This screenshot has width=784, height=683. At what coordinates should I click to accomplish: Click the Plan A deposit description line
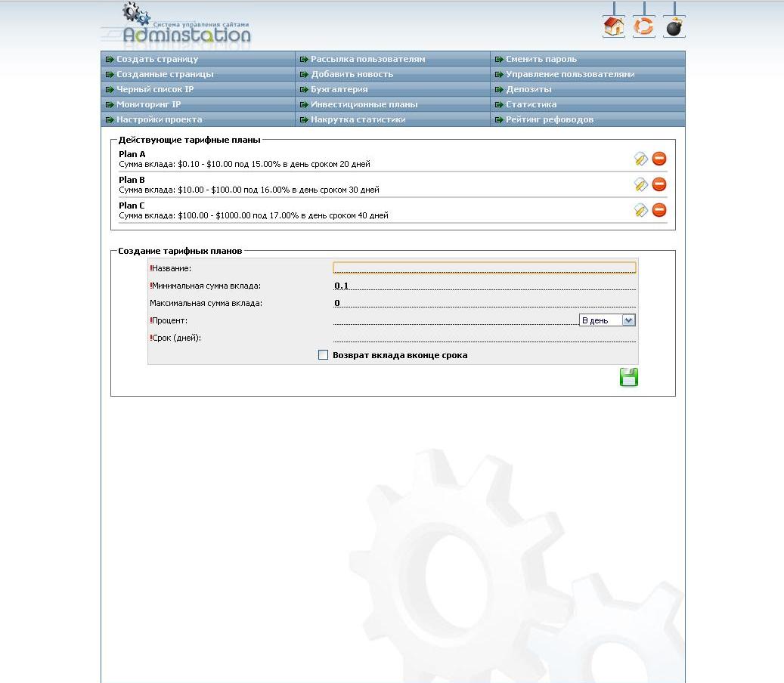point(244,164)
